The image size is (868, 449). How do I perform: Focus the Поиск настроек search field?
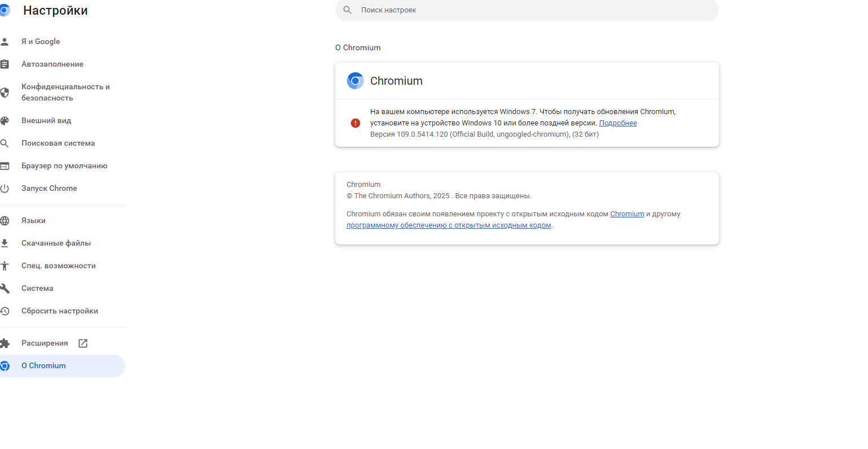(x=527, y=10)
